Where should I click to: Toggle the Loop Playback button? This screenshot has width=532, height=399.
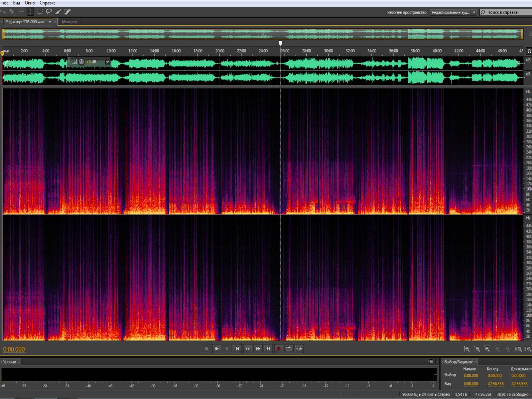coord(289,349)
